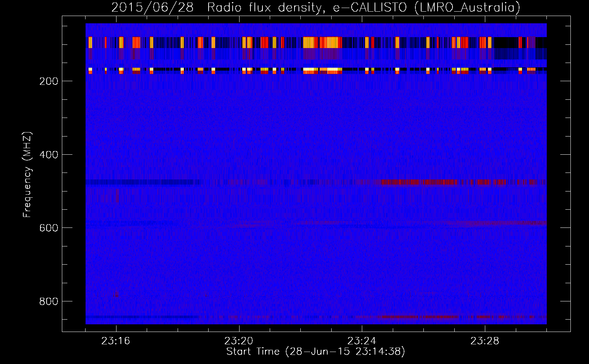Click the 23:16 time tick label
Viewport: 589px width, 364px height.
pos(116,341)
